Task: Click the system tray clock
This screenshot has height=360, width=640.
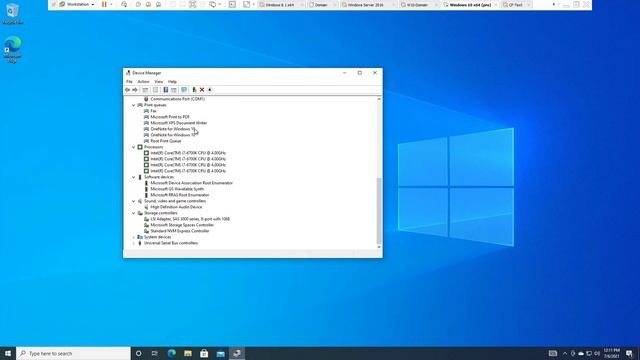Action: 611,353
